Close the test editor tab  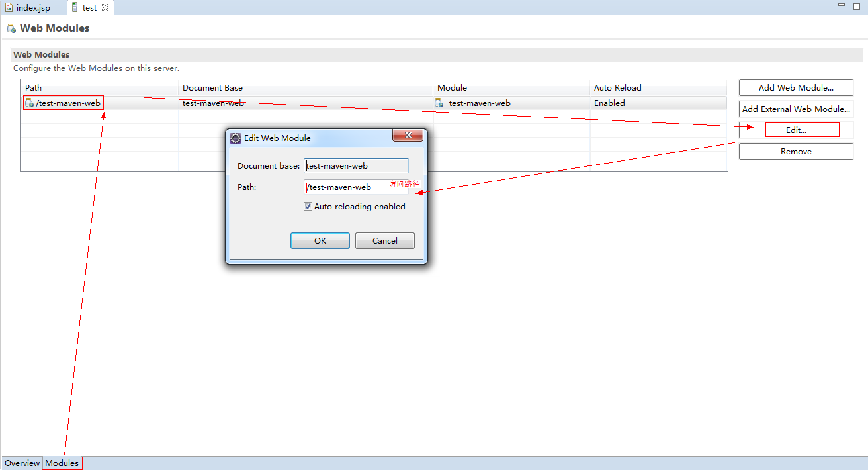[x=105, y=8]
